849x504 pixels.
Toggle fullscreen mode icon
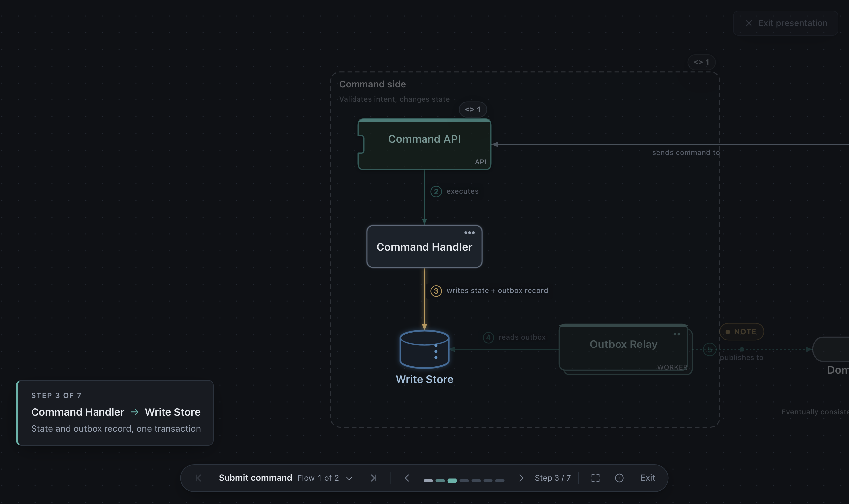(595, 478)
